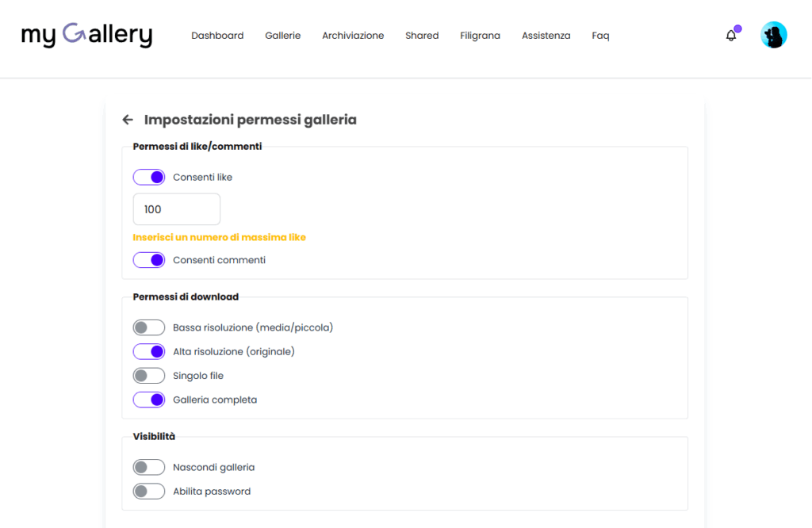Open the Assistenza link

tap(546, 36)
